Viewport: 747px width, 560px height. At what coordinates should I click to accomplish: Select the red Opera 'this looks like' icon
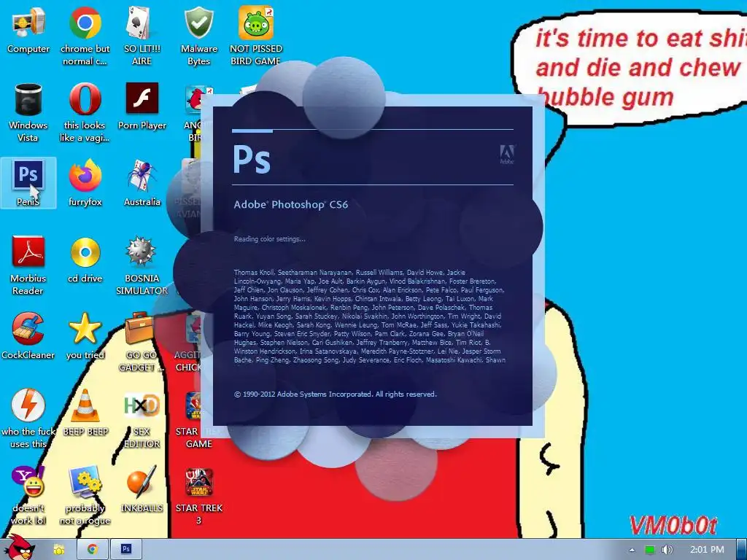point(85,113)
